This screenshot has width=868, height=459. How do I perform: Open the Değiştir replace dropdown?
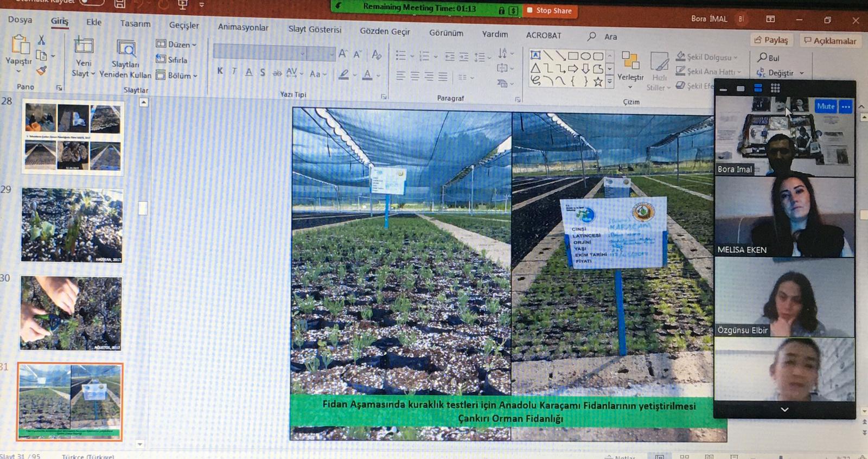click(780, 73)
